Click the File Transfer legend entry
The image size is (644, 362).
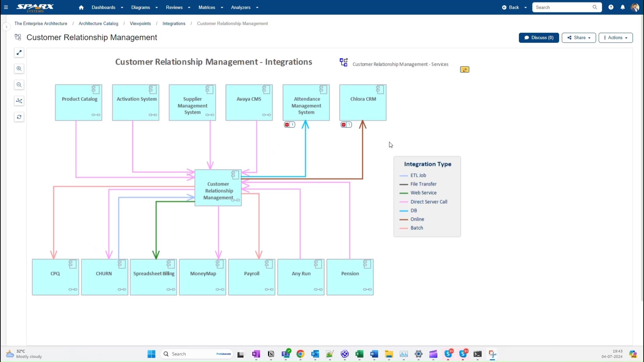coord(418,184)
